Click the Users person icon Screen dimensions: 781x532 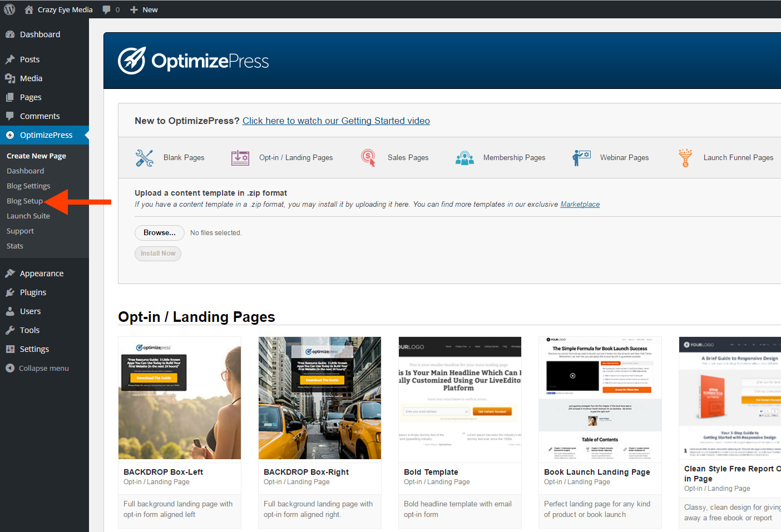point(10,311)
